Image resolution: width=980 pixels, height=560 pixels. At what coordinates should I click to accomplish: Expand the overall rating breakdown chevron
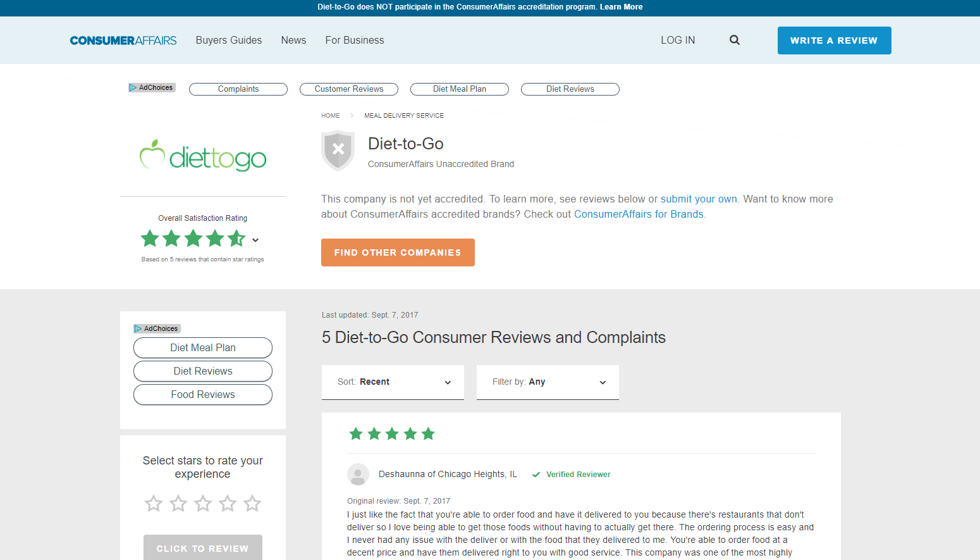[x=255, y=240]
